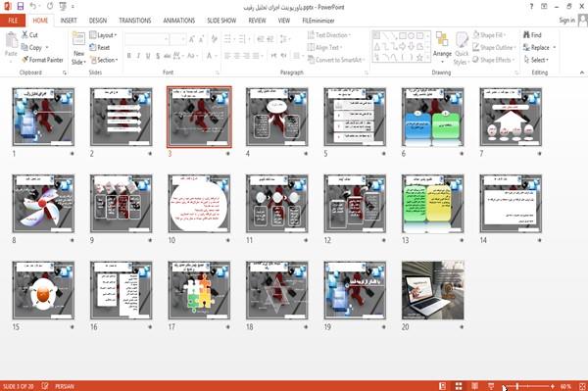
Task: Select slide 10 thumbnail with white circle
Action: pyautogui.click(x=199, y=204)
